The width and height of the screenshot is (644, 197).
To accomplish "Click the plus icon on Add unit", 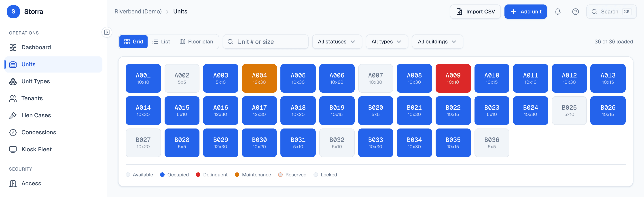I will tap(513, 12).
